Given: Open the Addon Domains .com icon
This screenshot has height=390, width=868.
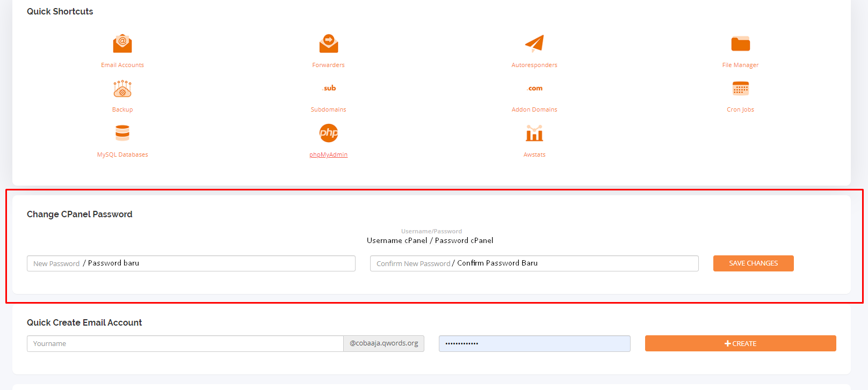Looking at the screenshot, I should click(x=534, y=89).
